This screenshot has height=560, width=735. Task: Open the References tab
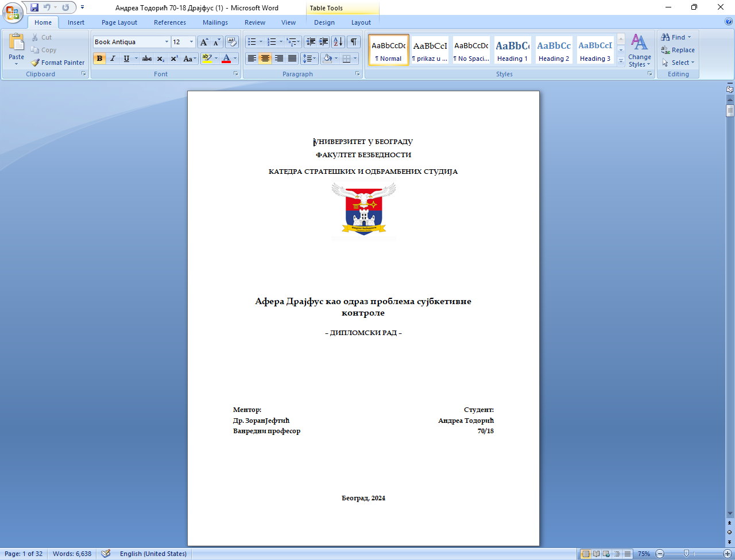click(170, 22)
